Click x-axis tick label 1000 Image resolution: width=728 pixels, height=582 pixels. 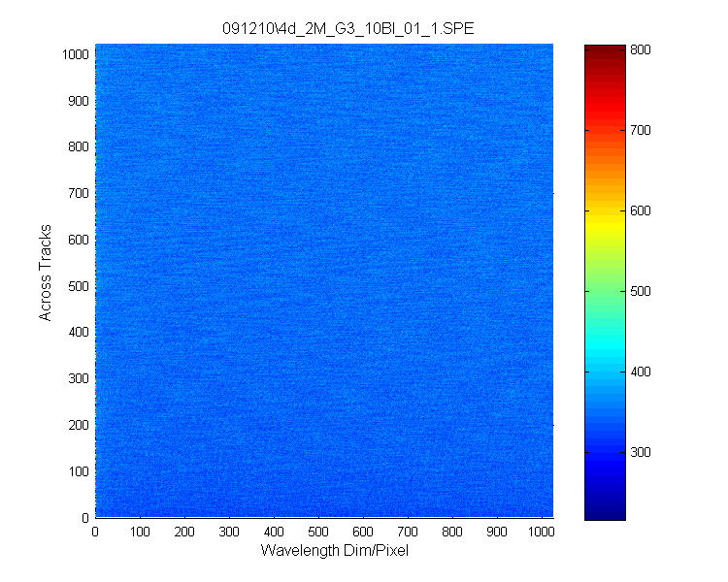(x=542, y=532)
